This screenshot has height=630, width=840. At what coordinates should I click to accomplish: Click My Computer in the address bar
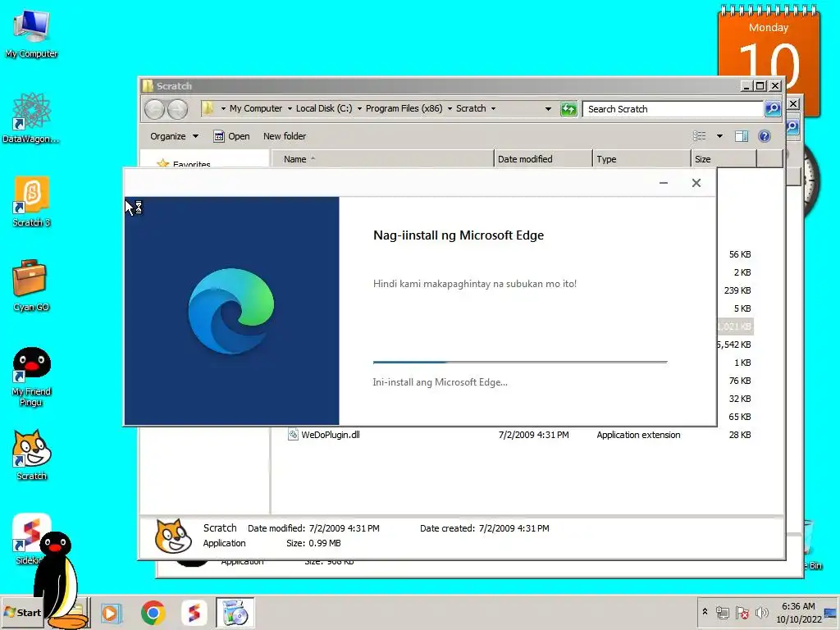pyautogui.click(x=256, y=109)
